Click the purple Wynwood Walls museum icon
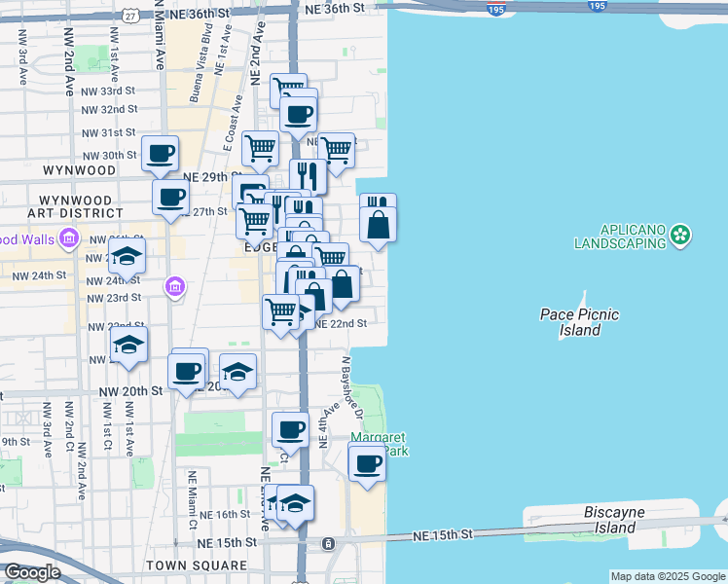The height and width of the screenshot is (584, 728). point(69,238)
